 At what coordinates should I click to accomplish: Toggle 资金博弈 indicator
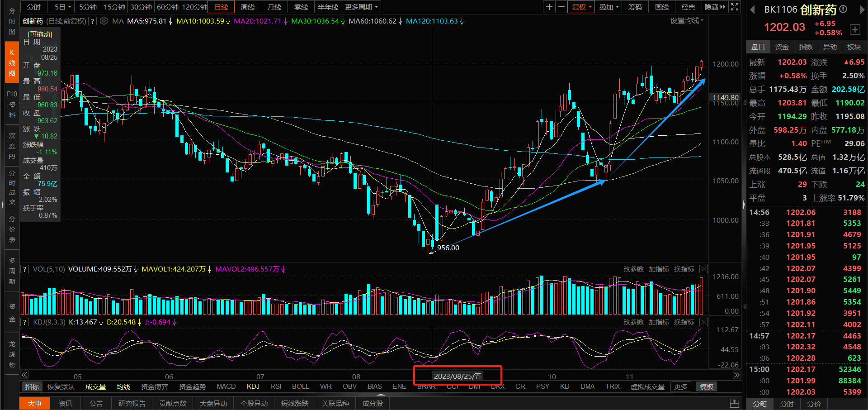click(155, 386)
